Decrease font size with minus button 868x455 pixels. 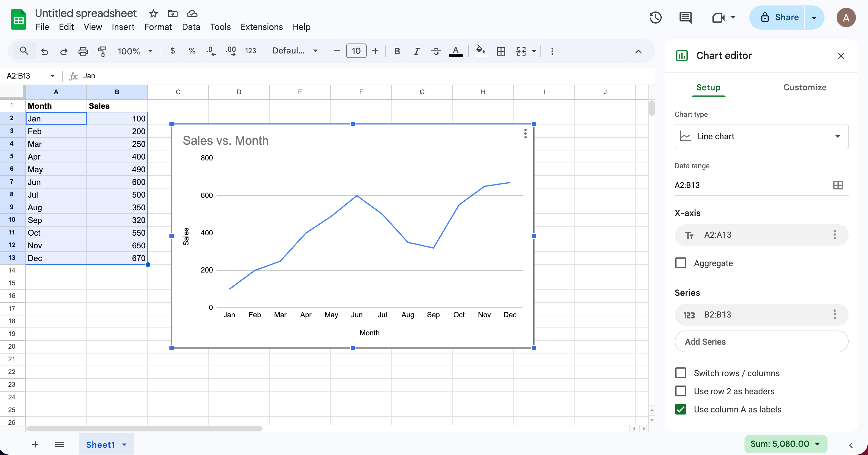pyautogui.click(x=336, y=51)
